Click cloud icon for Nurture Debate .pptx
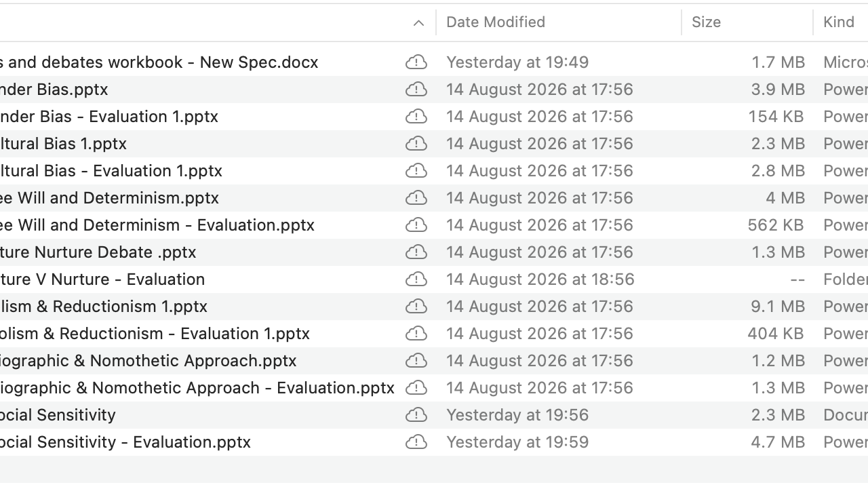This screenshot has width=868, height=487. (x=416, y=252)
